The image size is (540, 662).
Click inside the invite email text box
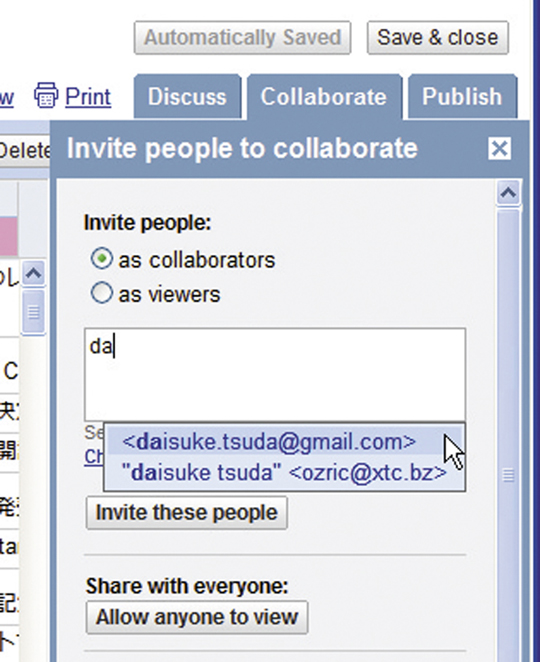[275, 374]
